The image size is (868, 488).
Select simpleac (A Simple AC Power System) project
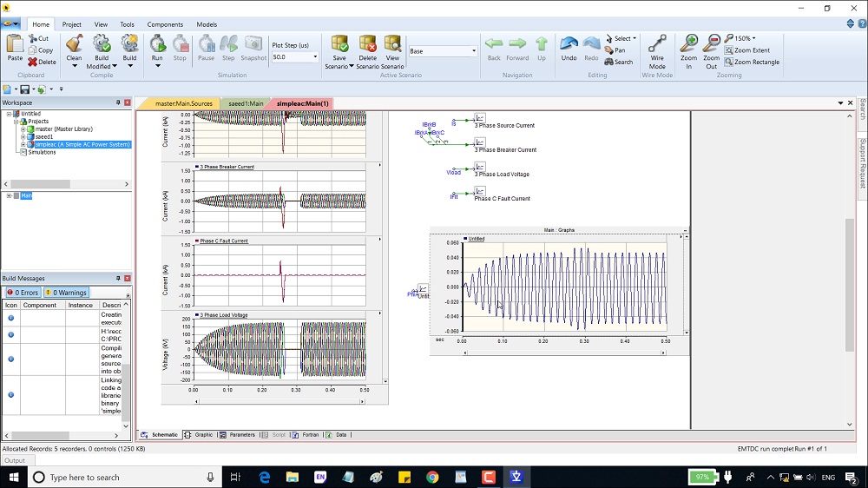pyautogui.click(x=82, y=144)
